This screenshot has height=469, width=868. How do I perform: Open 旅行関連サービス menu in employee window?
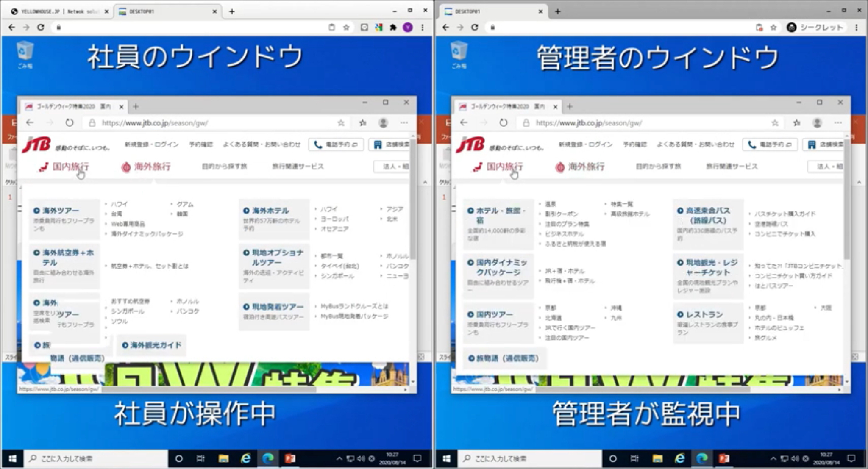[298, 167]
